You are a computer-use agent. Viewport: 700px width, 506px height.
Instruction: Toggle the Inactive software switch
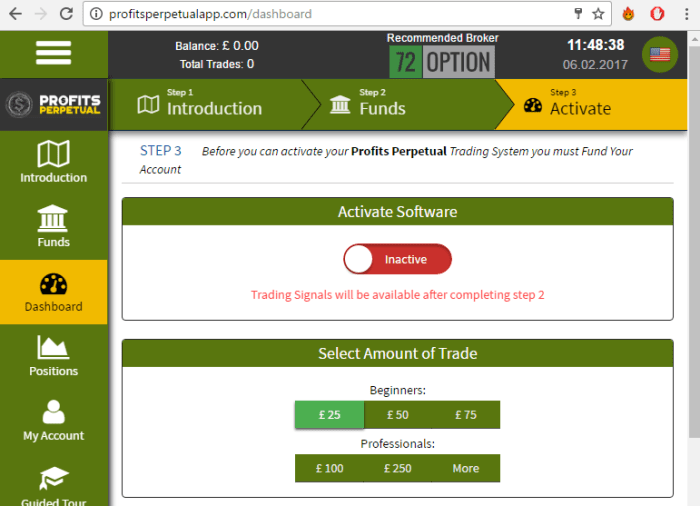[x=397, y=259]
